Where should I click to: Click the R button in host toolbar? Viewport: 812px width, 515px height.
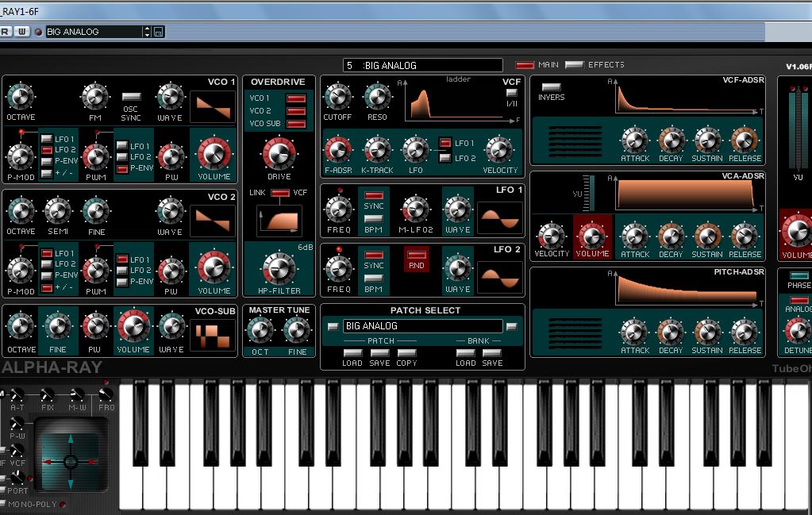[6, 32]
